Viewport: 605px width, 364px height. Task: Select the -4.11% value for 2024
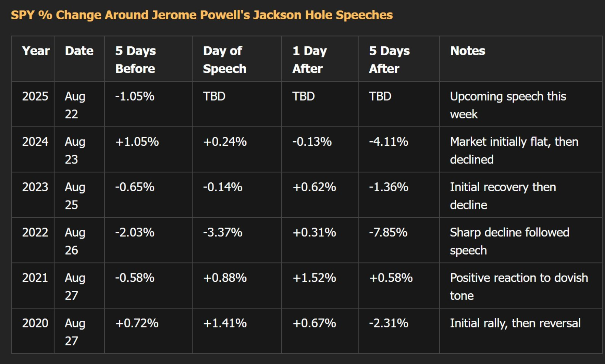coord(389,141)
